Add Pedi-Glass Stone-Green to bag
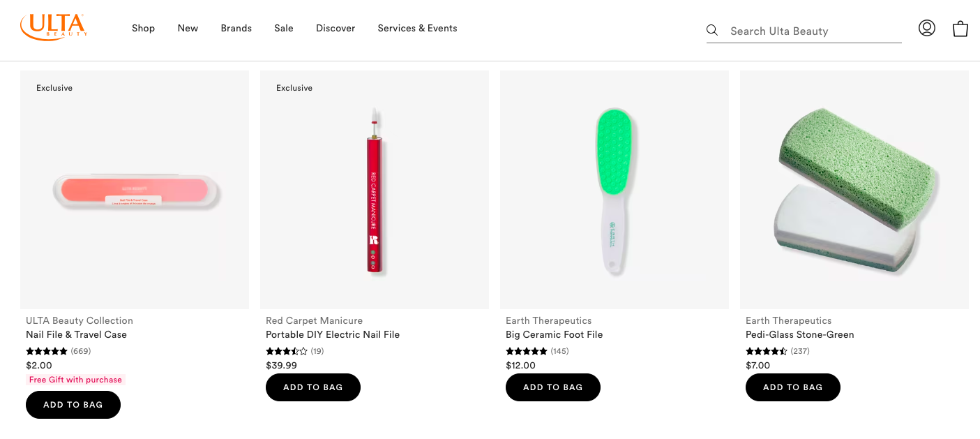The image size is (980, 439). [x=792, y=387]
